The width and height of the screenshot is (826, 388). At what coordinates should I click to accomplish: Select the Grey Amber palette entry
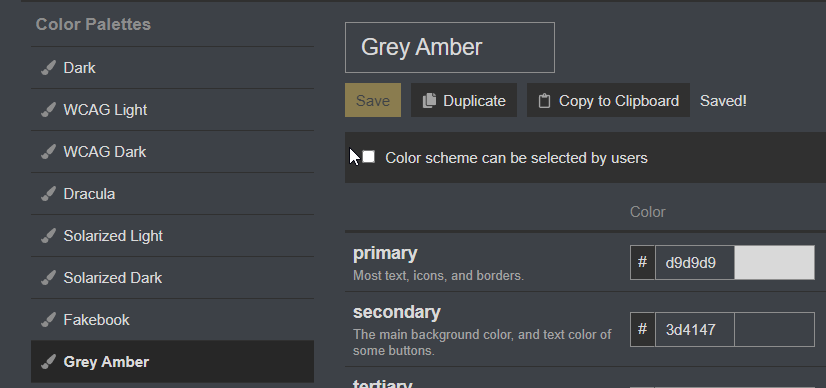(x=172, y=362)
